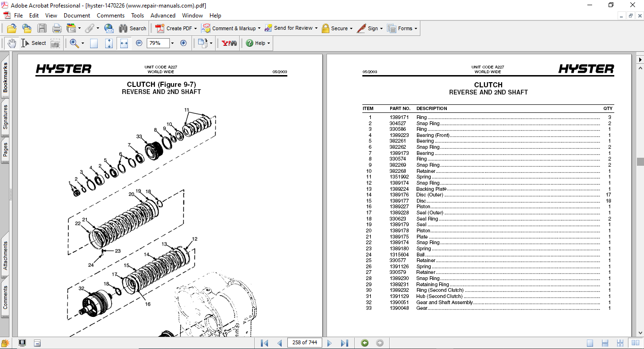Go to the next page
Image resolution: width=644 pixels, height=349 pixels.
pos(329,343)
